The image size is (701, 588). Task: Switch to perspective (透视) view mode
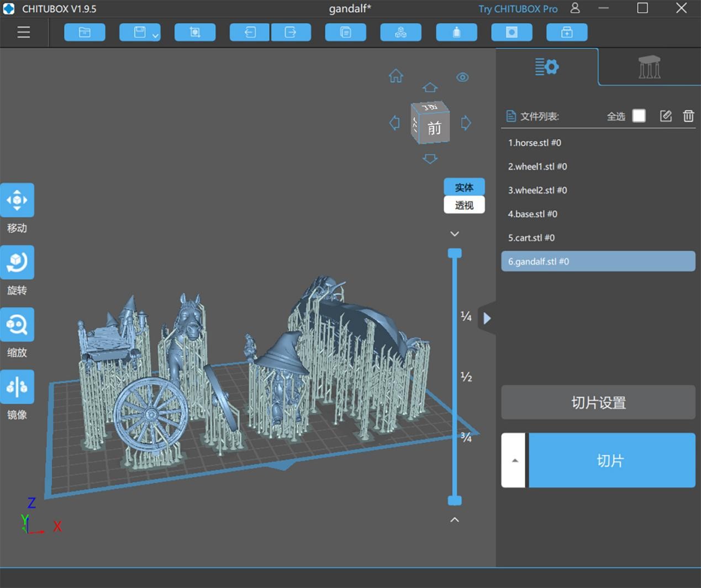click(464, 205)
